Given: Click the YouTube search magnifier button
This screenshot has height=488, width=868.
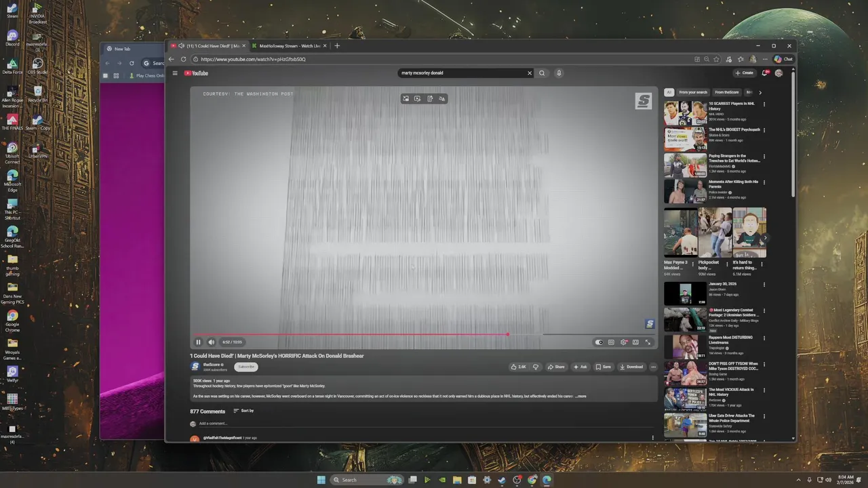Looking at the screenshot, I should [542, 73].
